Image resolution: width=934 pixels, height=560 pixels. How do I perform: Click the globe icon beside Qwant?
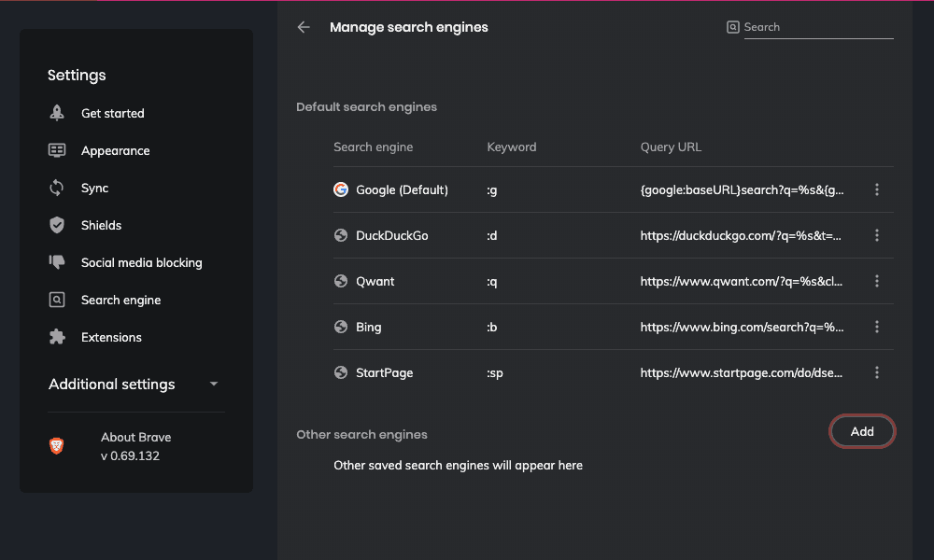341,282
